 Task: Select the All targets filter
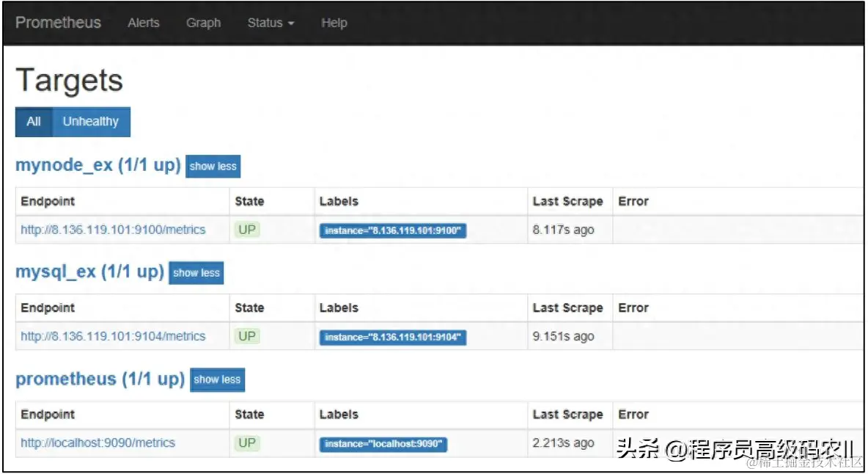34,122
